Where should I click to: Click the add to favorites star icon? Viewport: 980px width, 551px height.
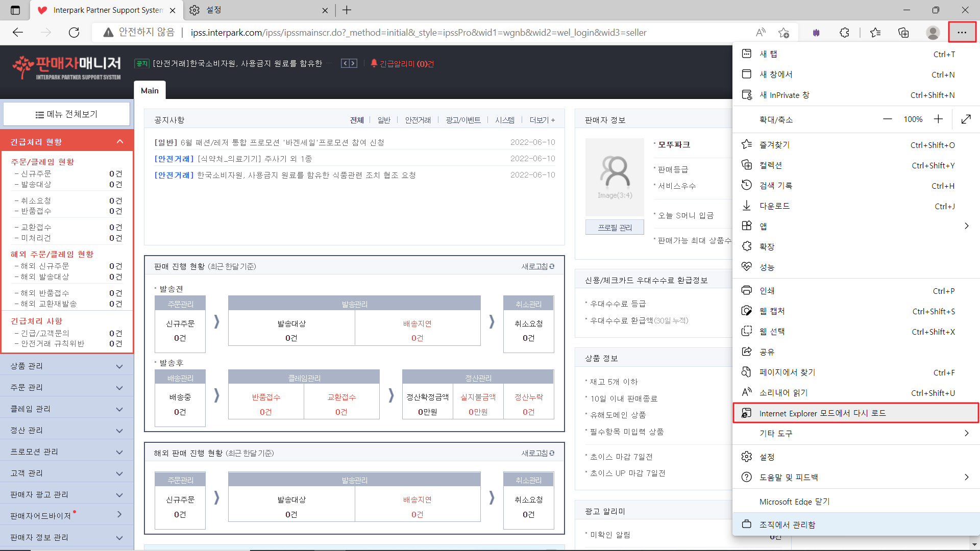tap(784, 33)
